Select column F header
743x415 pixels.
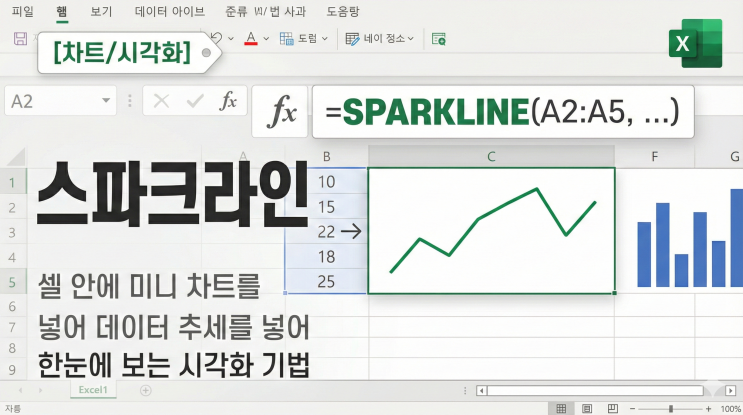pyautogui.click(x=654, y=157)
